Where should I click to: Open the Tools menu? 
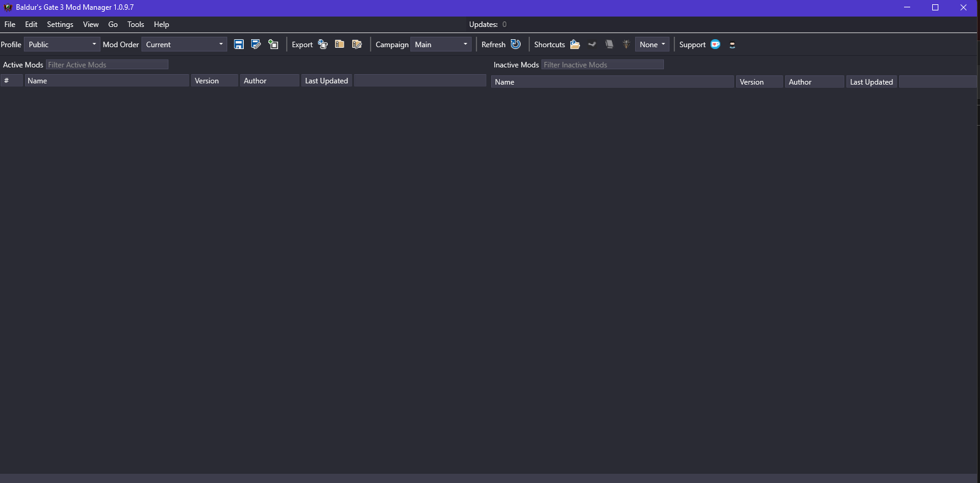(135, 25)
